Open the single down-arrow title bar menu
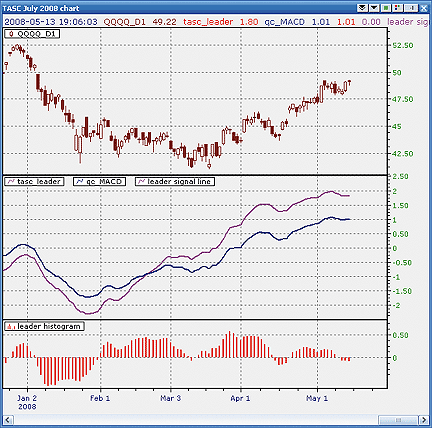The width and height of the screenshot is (432, 428). (374, 8)
